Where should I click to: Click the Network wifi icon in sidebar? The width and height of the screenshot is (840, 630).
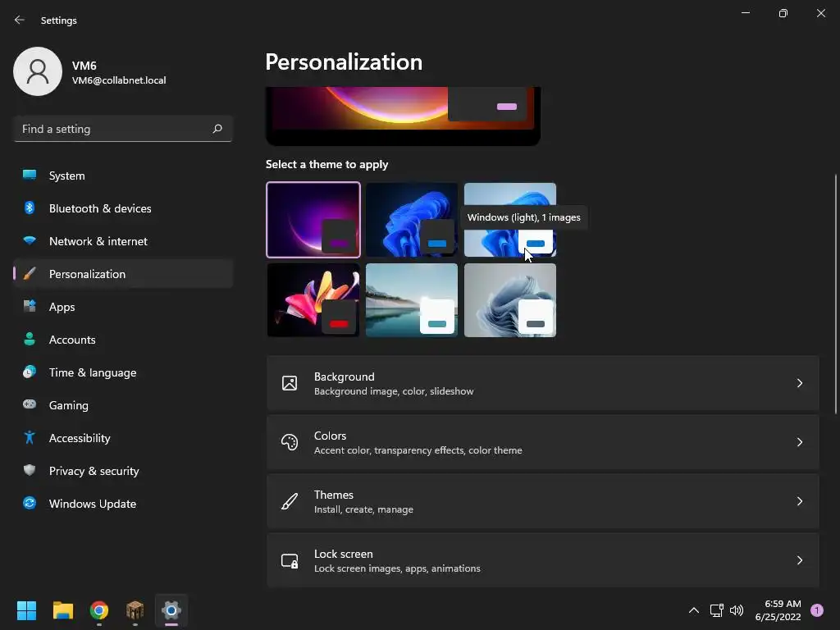tap(30, 241)
